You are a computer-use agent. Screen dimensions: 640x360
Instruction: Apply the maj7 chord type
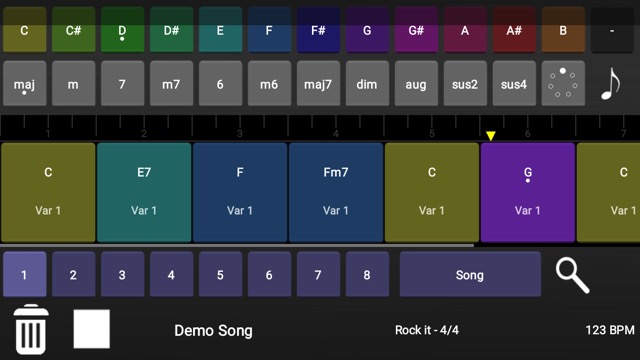pos(318,83)
